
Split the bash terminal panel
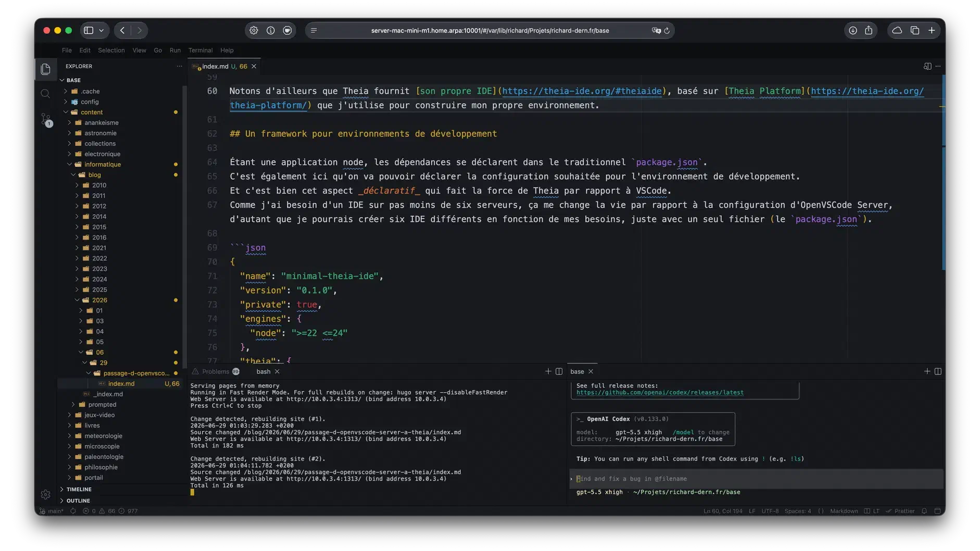(x=559, y=371)
